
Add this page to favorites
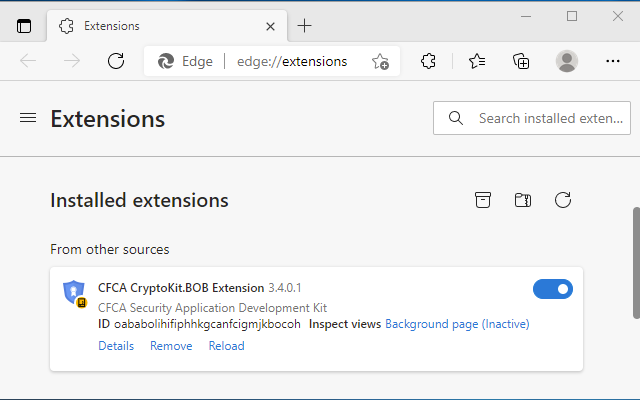[380, 61]
